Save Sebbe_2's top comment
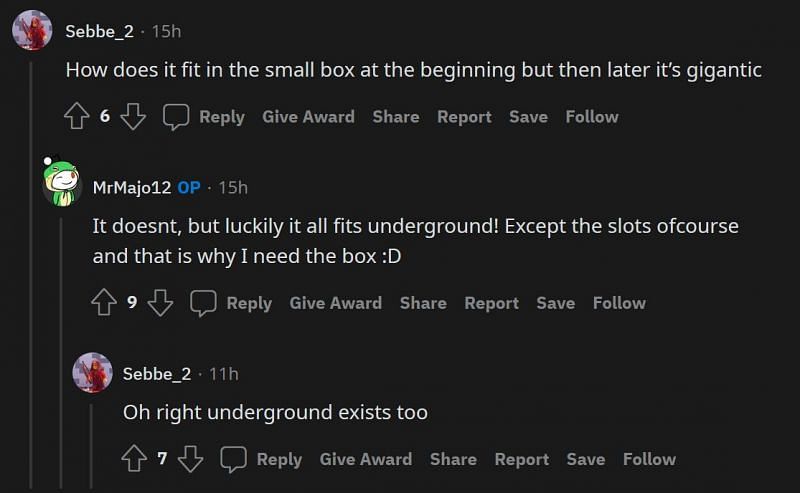 528,117
